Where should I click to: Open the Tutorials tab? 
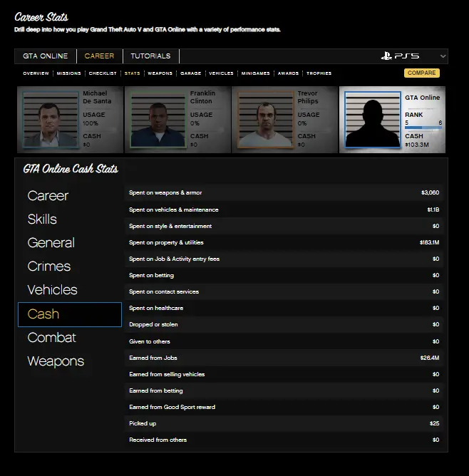coord(150,56)
